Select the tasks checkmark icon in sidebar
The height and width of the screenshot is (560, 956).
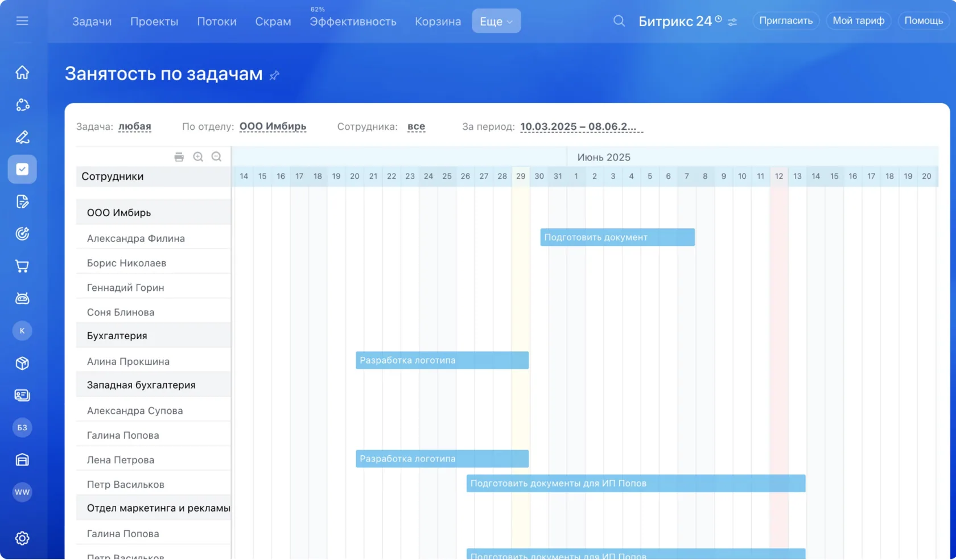[x=22, y=169]
